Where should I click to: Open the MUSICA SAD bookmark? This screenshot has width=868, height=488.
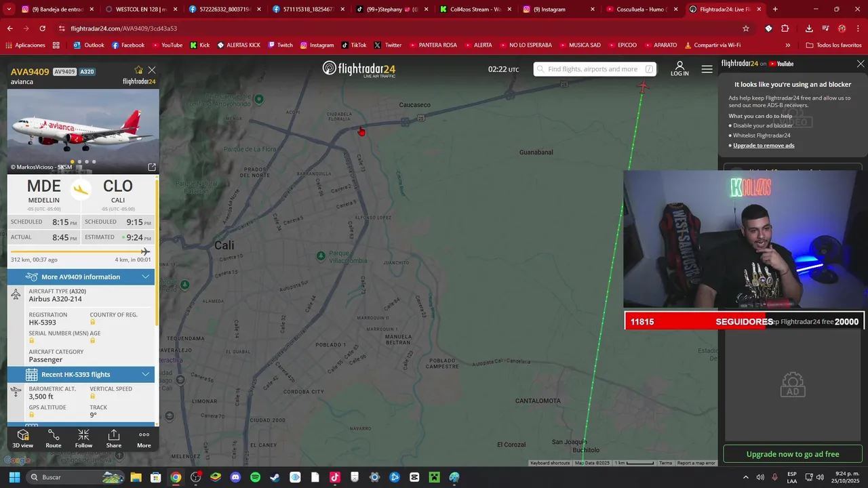click(579, 45)
